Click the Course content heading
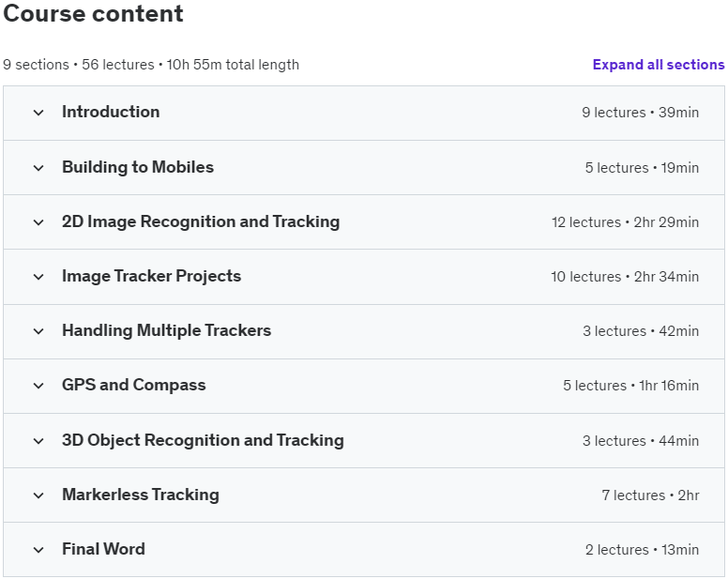 pos(93,13)
